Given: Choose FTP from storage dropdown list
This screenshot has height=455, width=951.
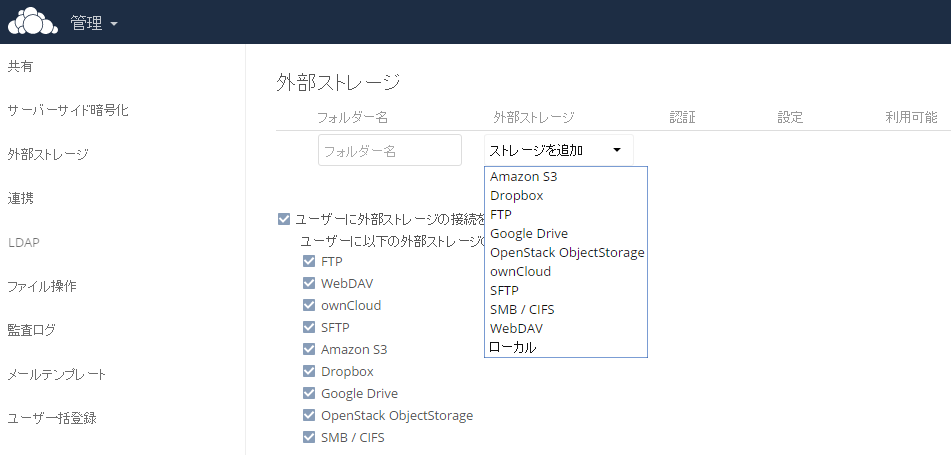Looking at the screenshot, I should (x=566, y=214).
